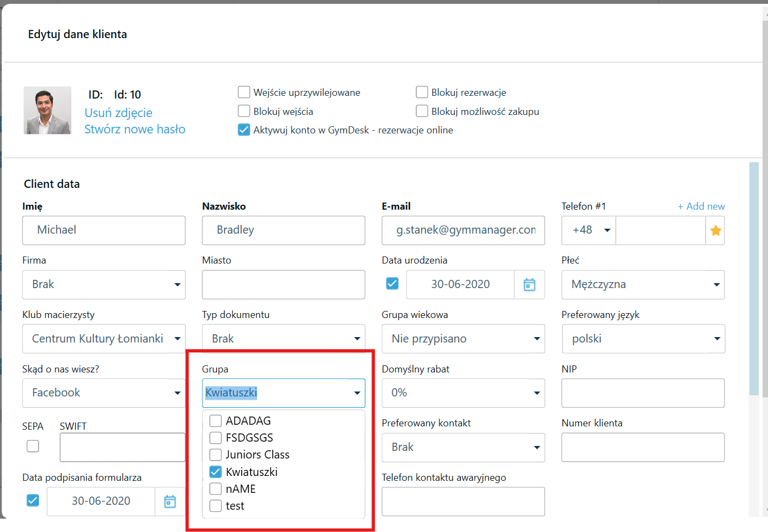The width and height of the screenshot is (768, 532).
Task: Open the Data urodzenia calendar picker
Action: point(529,284)
